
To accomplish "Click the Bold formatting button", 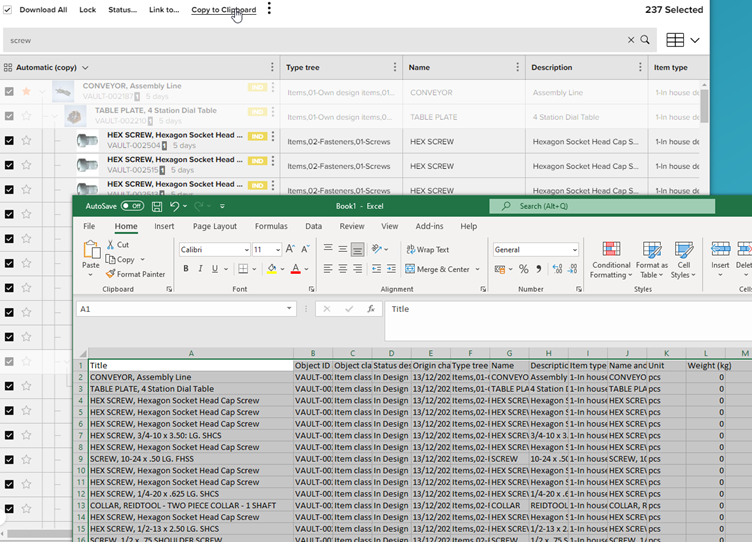I will pyautogui.click(x=186, y=269).
